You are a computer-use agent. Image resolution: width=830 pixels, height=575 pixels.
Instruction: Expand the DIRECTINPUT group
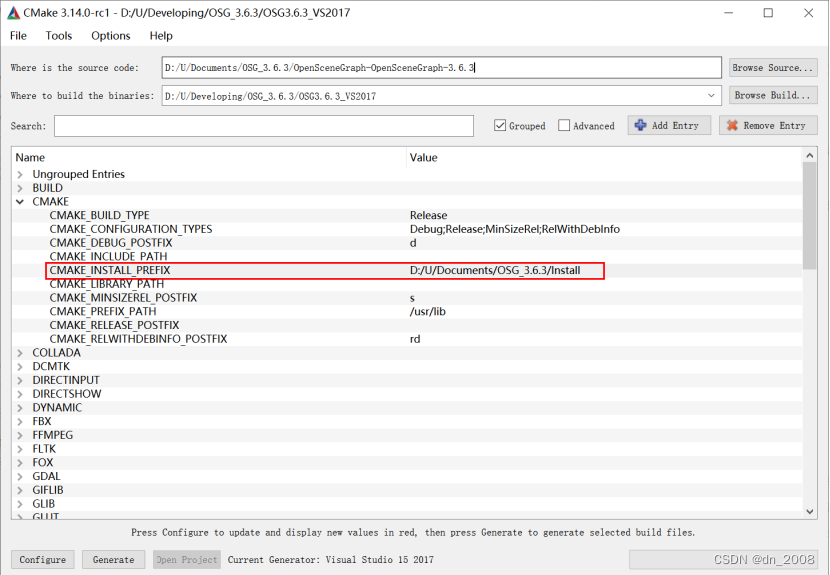[20, 381]
